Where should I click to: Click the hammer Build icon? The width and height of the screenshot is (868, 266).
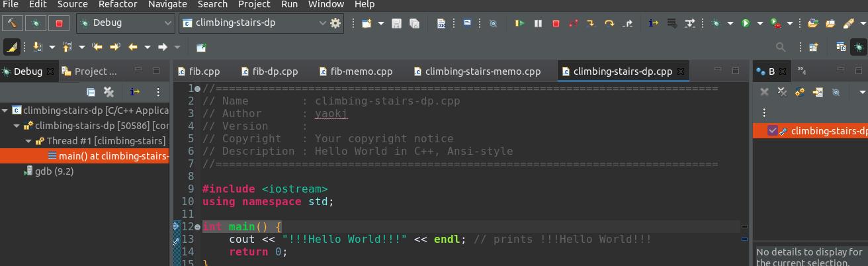[x=13, y=23]
